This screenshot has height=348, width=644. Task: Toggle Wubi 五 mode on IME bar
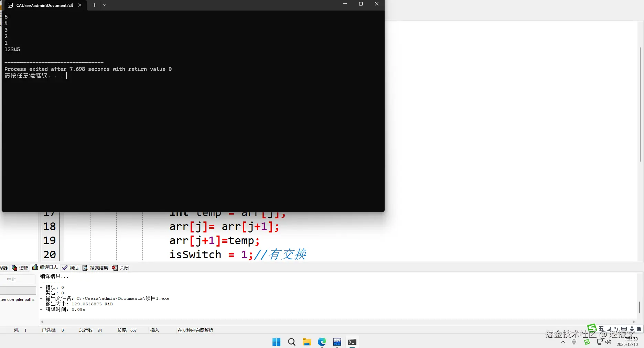[x=601, y=329]
